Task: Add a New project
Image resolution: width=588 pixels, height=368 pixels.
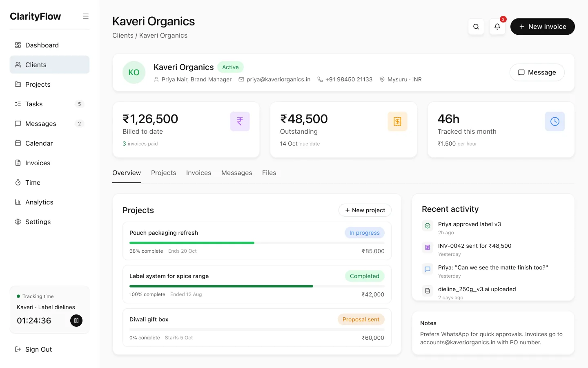Action: point(365,210)
